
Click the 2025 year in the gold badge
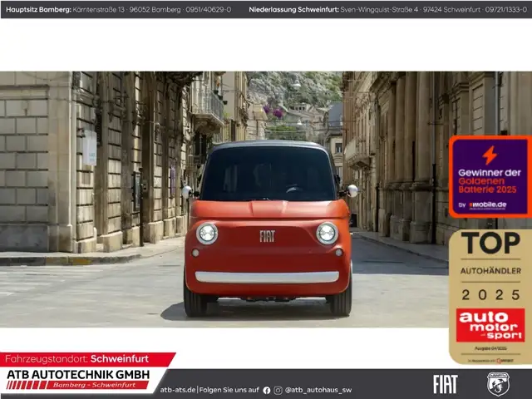point(490,295)
